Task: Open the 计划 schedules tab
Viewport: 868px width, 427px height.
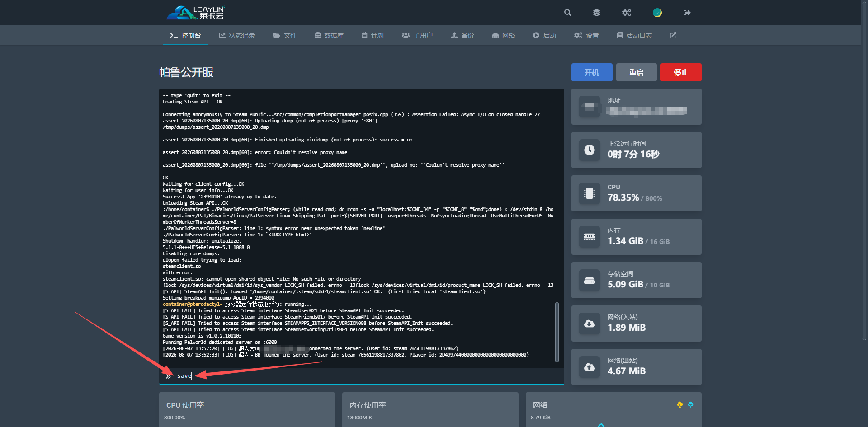Action: pyautogui.click(x=373, y=35)
